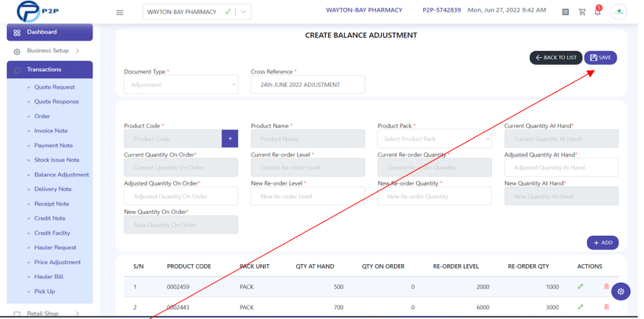Click the quantity 500 cell
Screen dimensions: 644x319
click(338, 287)
